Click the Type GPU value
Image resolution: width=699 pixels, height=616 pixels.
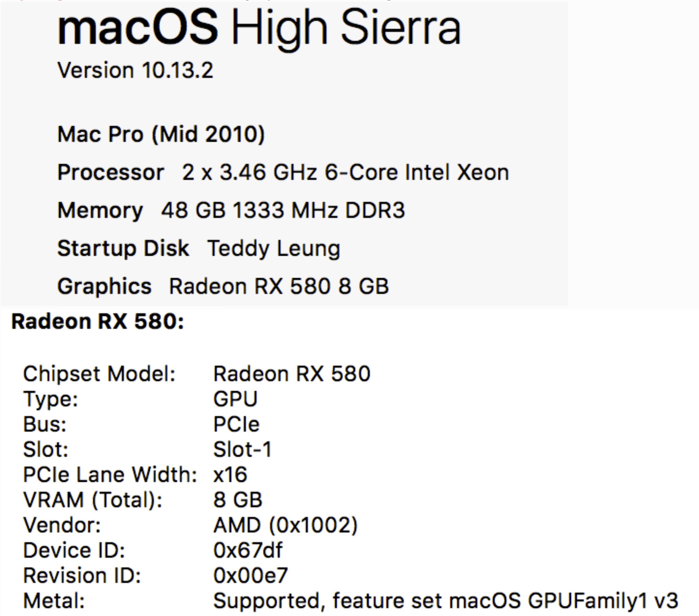235,399
